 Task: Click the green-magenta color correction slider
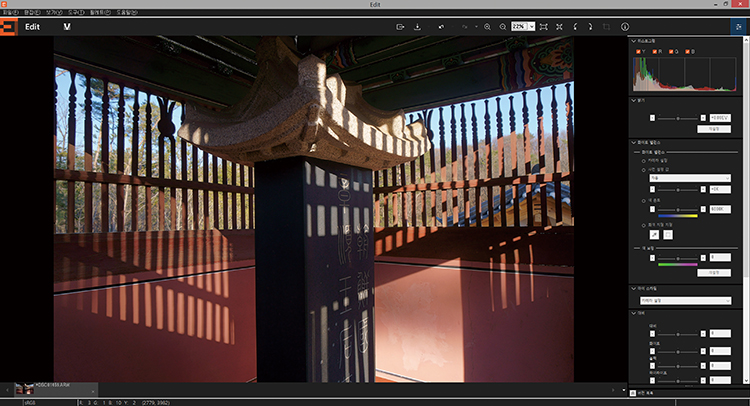click(678, 258)
